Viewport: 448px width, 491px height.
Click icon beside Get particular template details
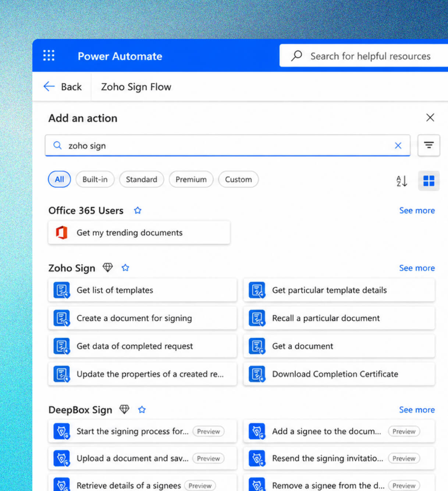(257, 290)
